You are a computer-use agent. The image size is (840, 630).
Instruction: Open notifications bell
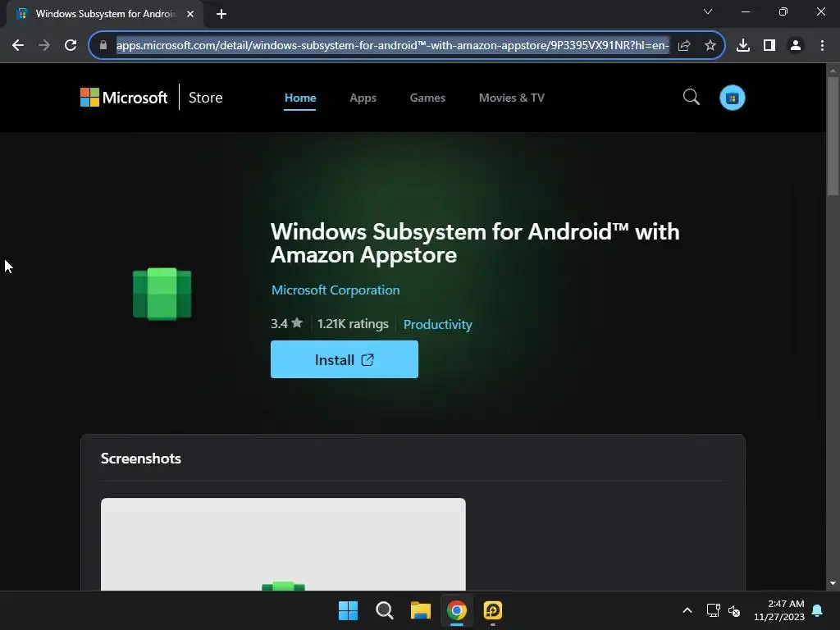tap(818, 610)
